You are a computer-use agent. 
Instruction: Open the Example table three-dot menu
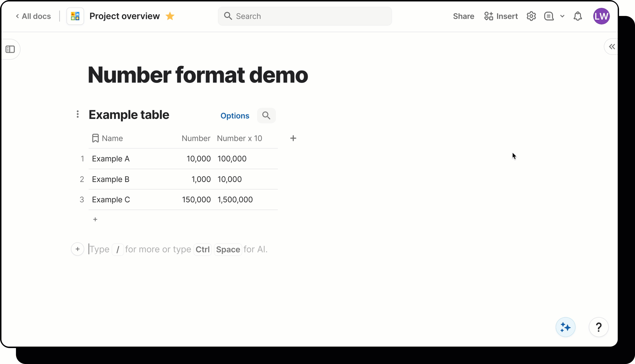tap(78, 114)
